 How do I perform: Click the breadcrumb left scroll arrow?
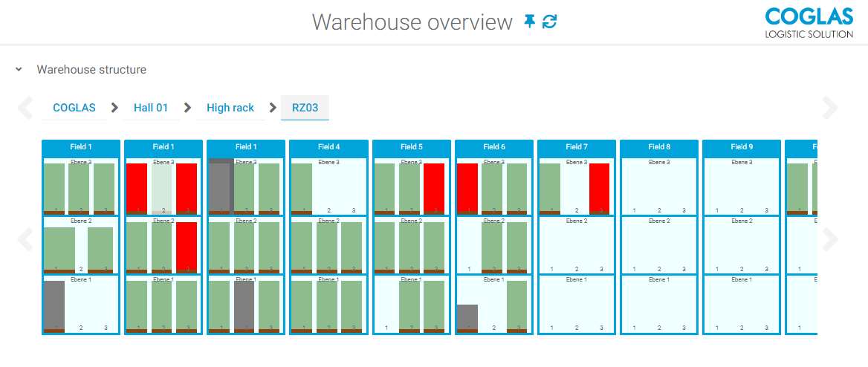click(x=25, y=108)
